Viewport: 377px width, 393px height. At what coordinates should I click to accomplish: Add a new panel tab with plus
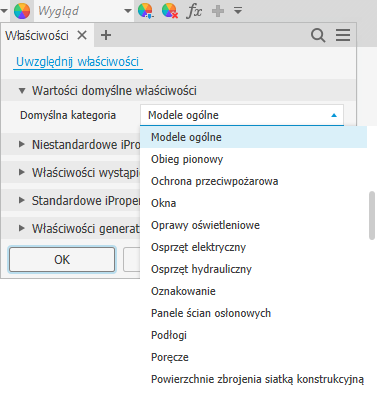pos(106,35)
